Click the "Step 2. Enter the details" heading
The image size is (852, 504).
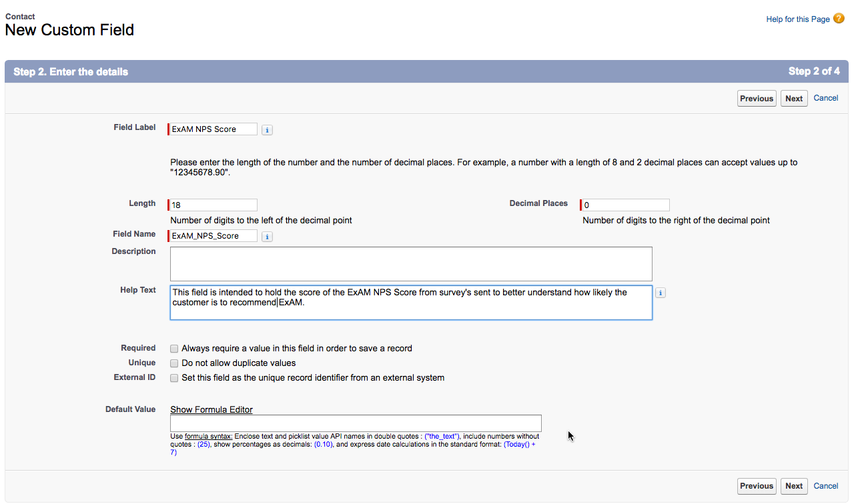point(71,72)
